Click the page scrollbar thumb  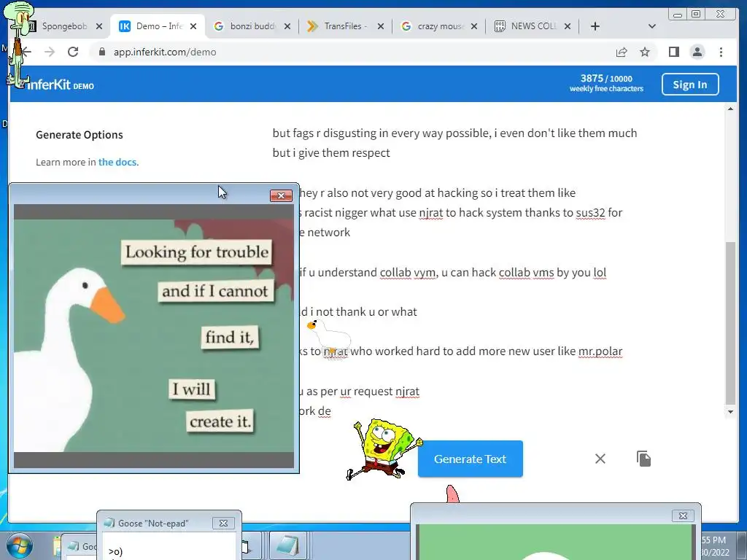point(730,322)
